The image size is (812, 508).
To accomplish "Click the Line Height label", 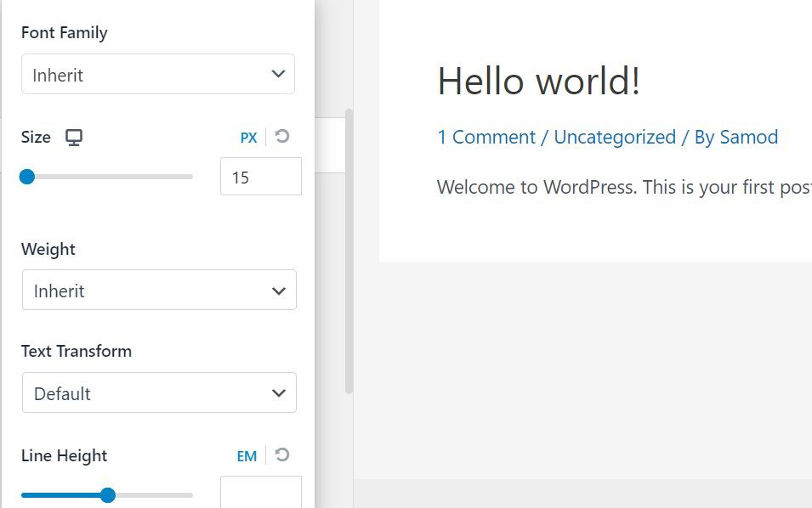I will [65, 455].
